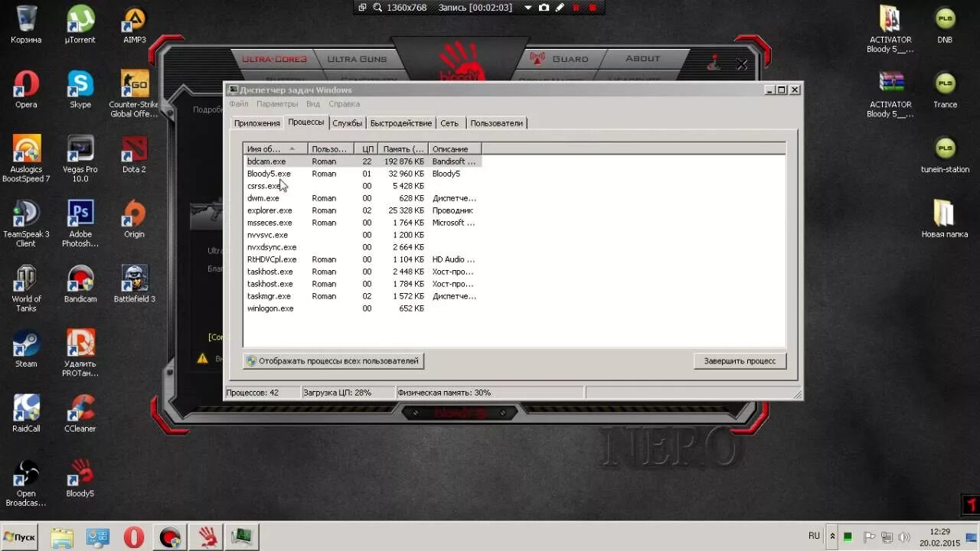
Task: Click the RU language indicator
Action: [x=814, y=536]
